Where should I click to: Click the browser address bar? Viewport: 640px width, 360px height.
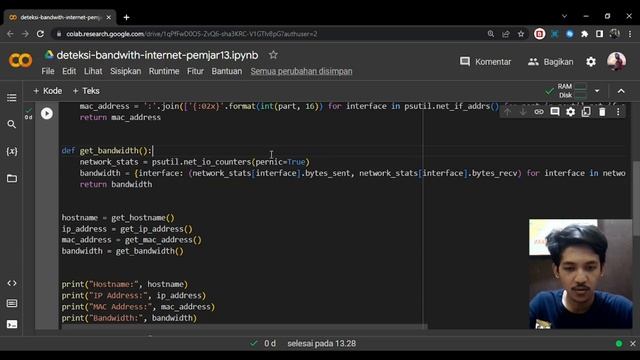tap(269, 34)
